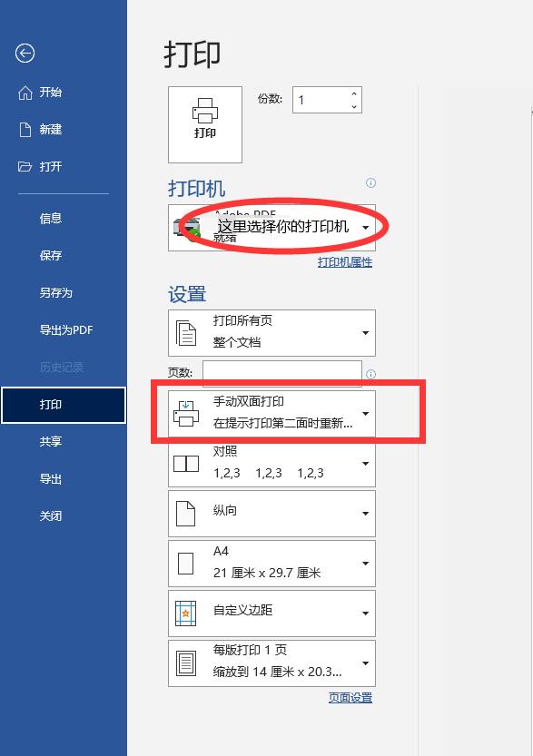
Task: Open the printer selection dropdown
Action: 271,228
